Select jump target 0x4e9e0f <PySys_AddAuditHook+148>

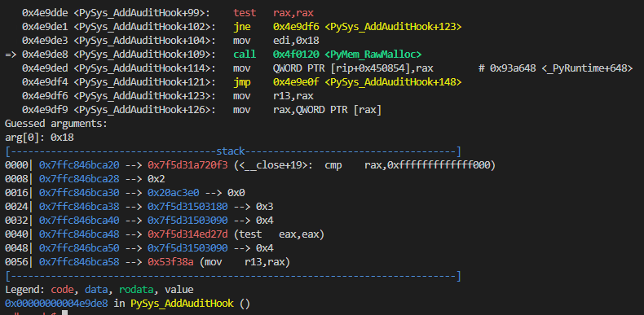pyautogui.click(x=367, y=82)
